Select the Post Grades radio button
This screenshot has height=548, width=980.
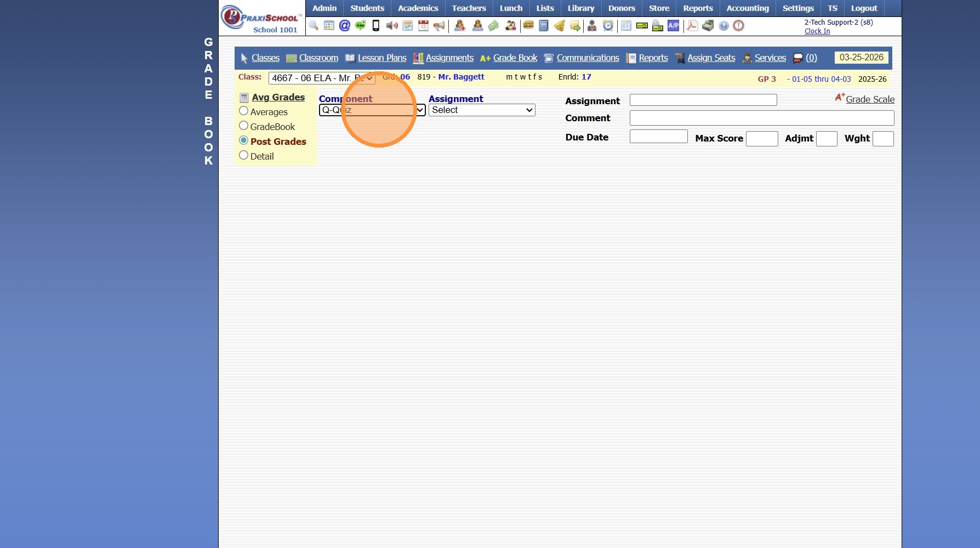(x=244, y=140)
